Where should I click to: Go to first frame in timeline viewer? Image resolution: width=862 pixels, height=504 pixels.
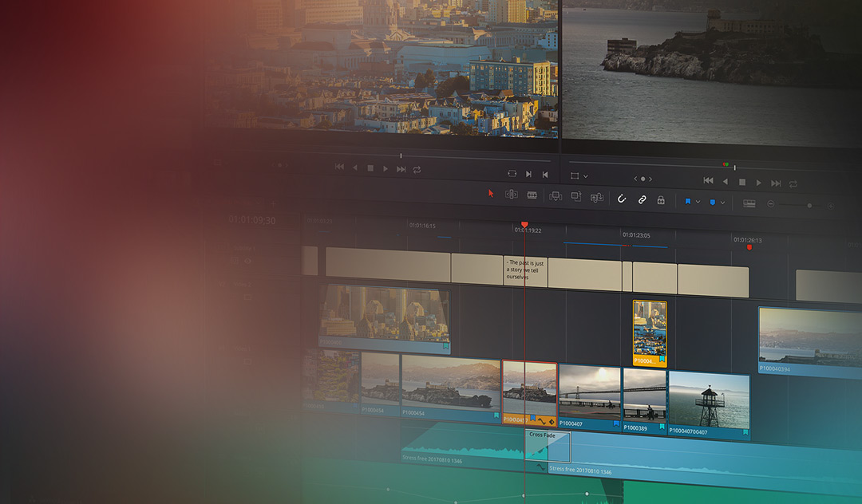[x=708, y=180]
